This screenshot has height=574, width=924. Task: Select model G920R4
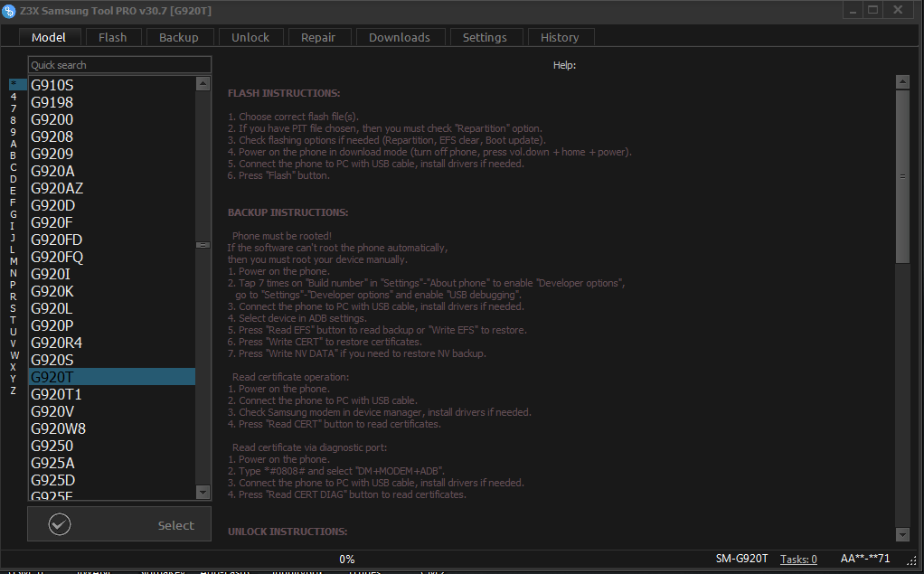point(112,343)
